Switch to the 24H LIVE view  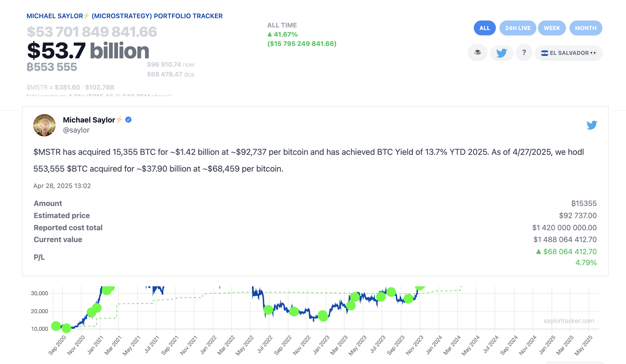(x=518, y=28)
